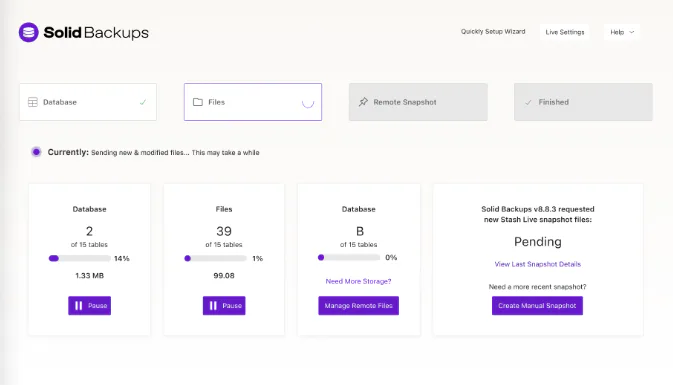Click 'Need a more recent snapshot?' text
This screenshot has width=673, height=385.
(537, 287)
